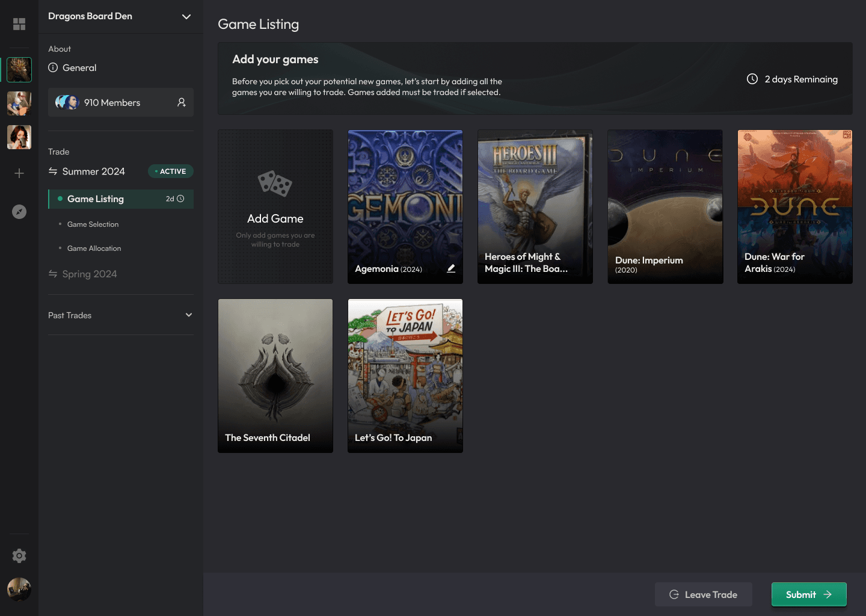866x616 pixels.
Task: Open your profile avatar at bottom
Action: click(x=19, y=590)
